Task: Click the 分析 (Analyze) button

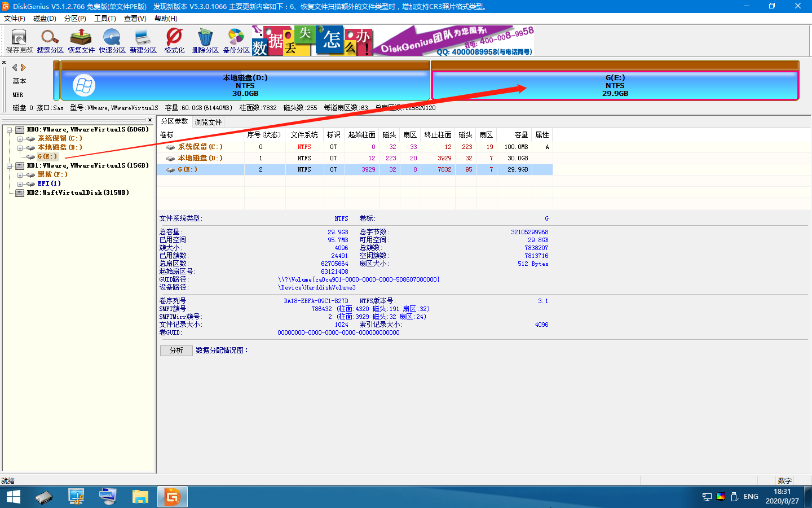Action: point(176,351)
